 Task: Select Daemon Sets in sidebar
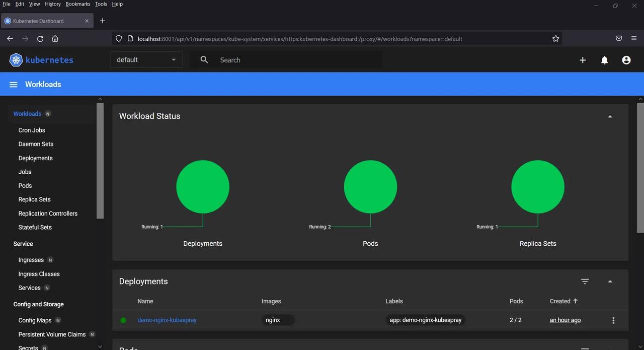[x=36, y=144]
